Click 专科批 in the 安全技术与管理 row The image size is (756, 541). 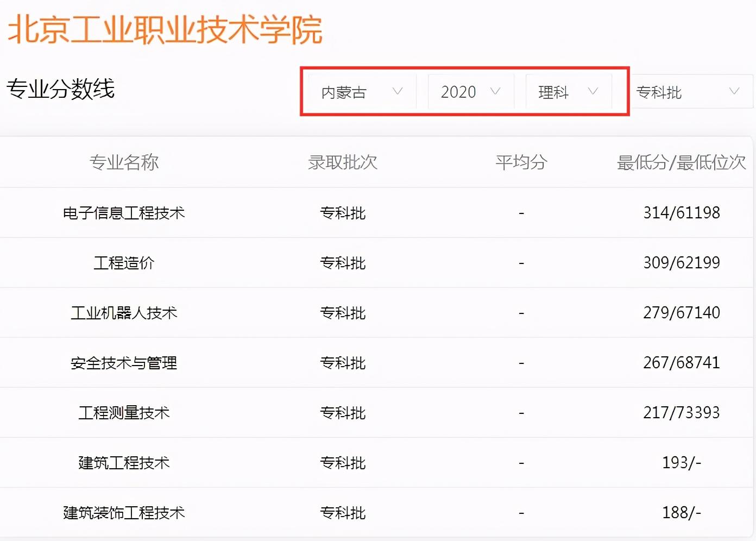click(x=343, y=363)
